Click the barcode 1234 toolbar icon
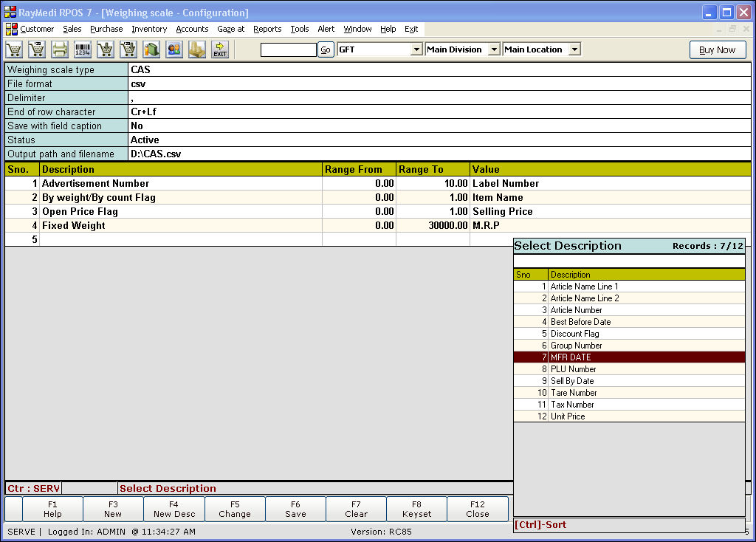This screenshot has width=756, height=542. (83, 49)
